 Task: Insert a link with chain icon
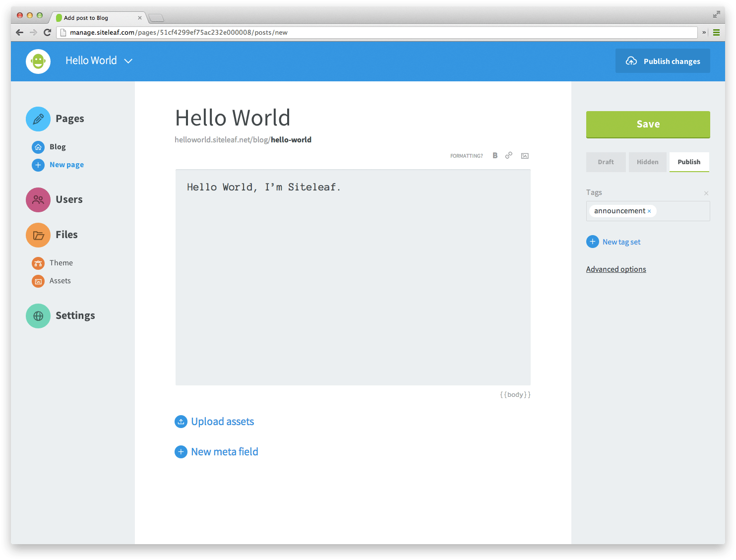pyautogui.click(x=509, y=156)
